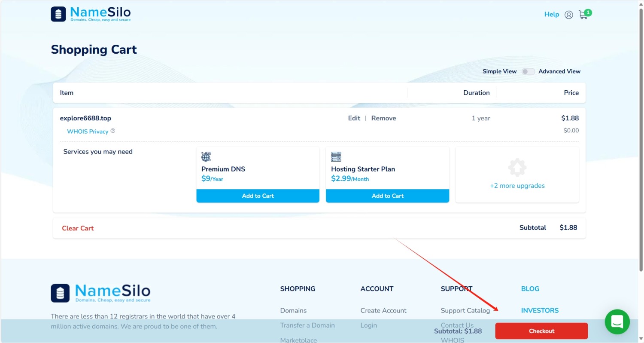
Task: Open the BLOG footer link
Action: click(x=530, y=289)
